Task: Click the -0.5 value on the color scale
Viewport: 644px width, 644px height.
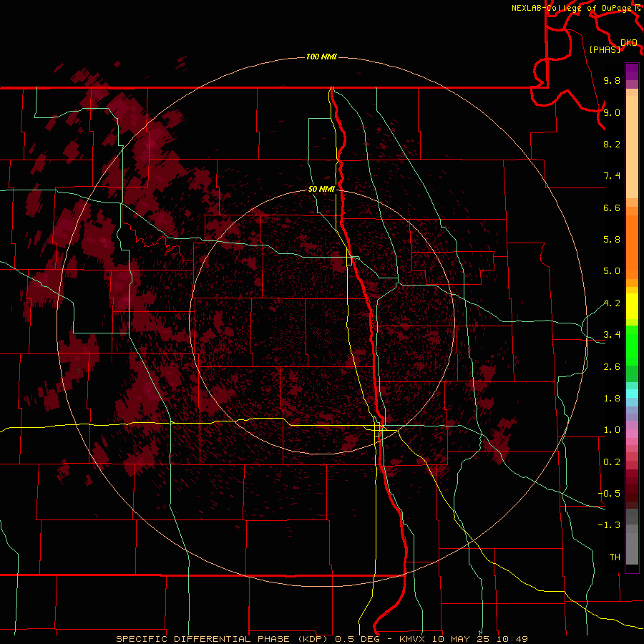Action: click(609, 494)
